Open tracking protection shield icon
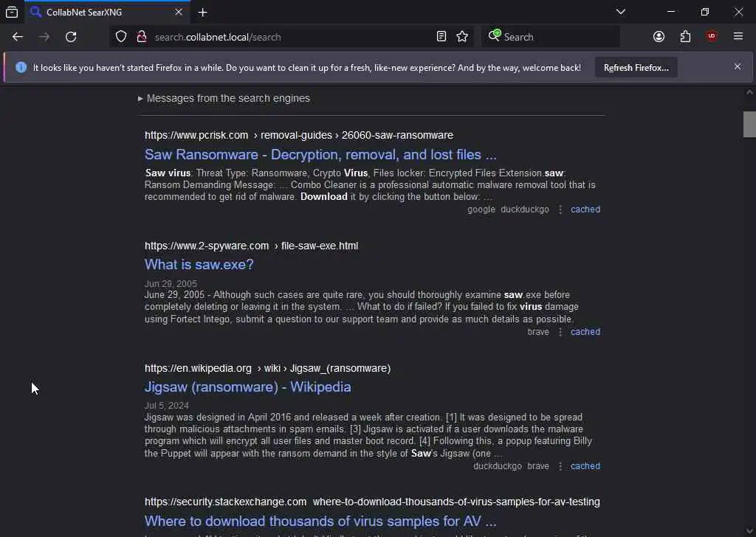The image size is (756, 537). coord(121,37)
